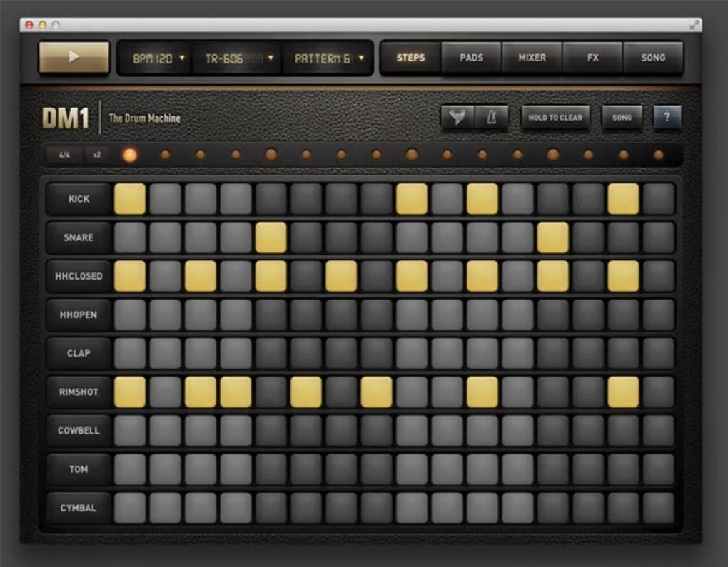Disable the Snare row's thirteenth step

pyautogui.click(x=552, y=237)
